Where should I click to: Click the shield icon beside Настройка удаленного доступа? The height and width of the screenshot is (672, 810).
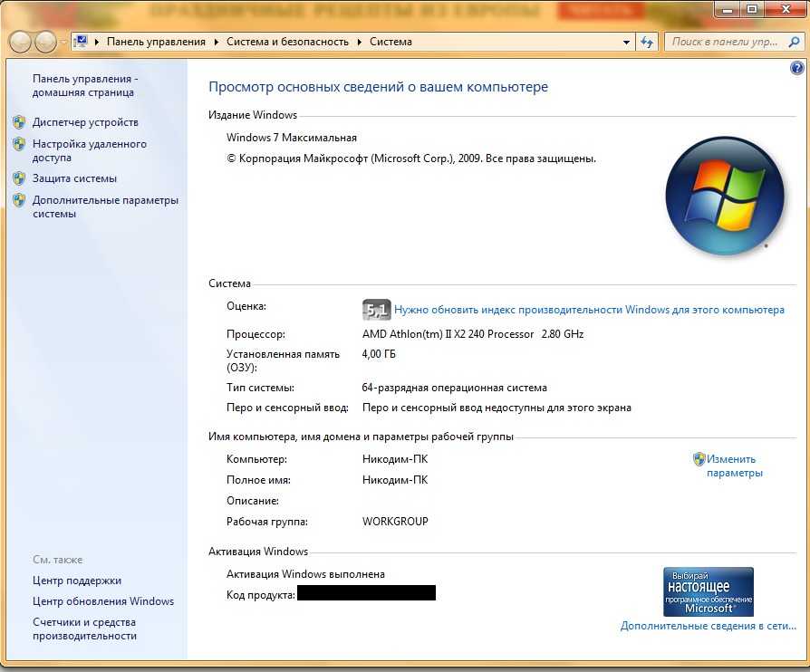pos(19,144)
